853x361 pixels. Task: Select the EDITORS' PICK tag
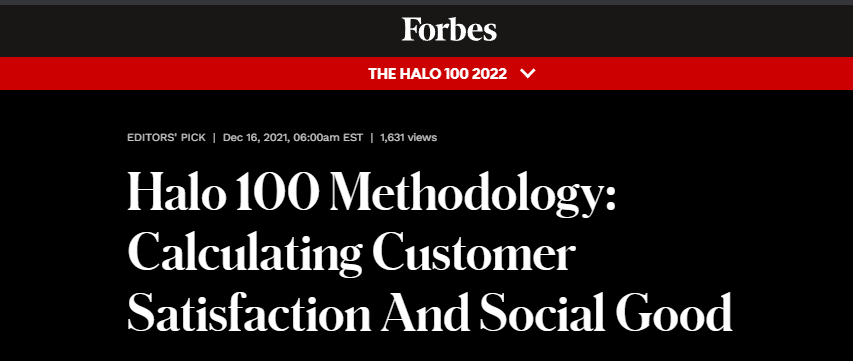166,138
